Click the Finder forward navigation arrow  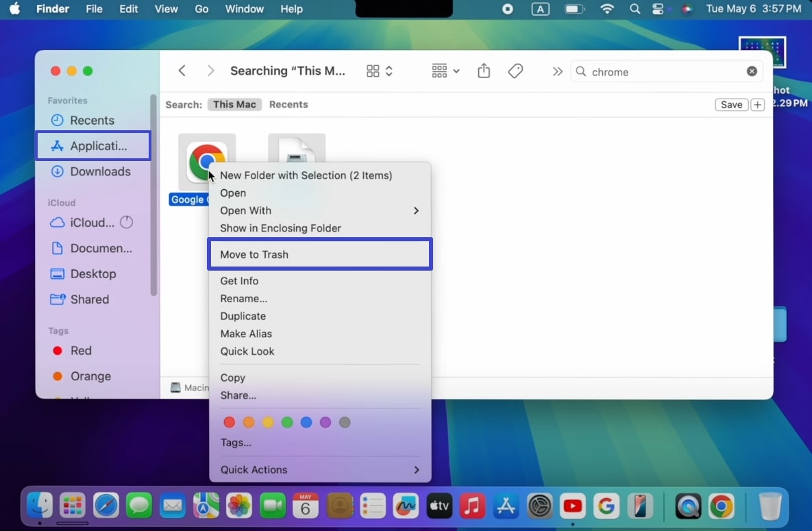(x=210, y=71)
